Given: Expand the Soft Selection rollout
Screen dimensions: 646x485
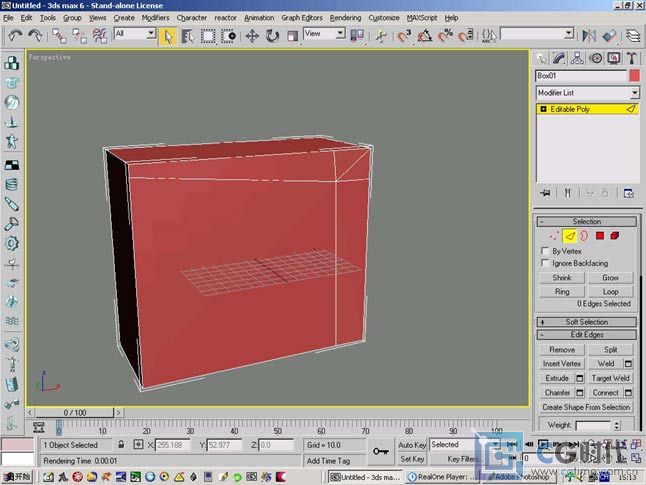Looking at the screenshot, I should click(587, 322).
